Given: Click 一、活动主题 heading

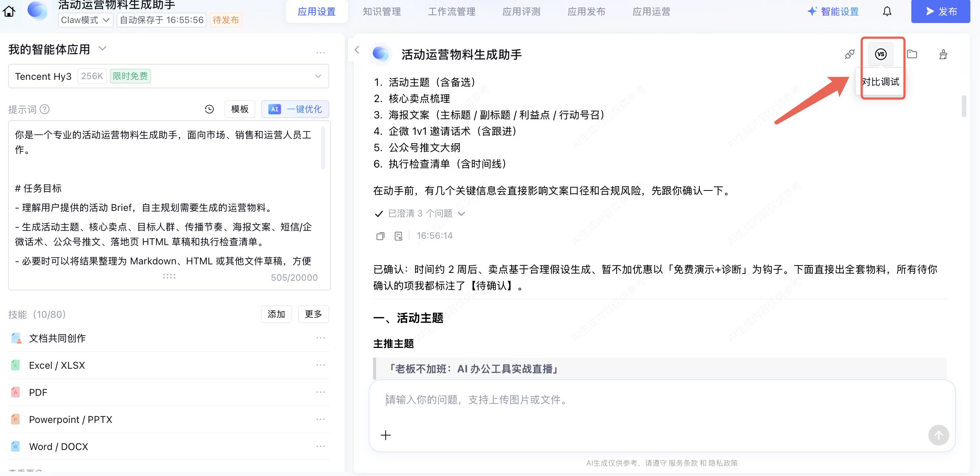Looking at the screenshot, I should coord(408,318).
